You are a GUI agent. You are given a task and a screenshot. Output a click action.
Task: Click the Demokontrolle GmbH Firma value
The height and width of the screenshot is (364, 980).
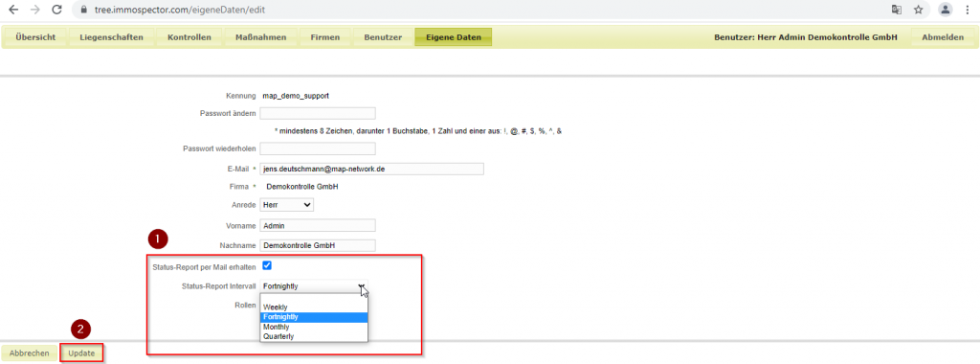click(x=302, y=187)
